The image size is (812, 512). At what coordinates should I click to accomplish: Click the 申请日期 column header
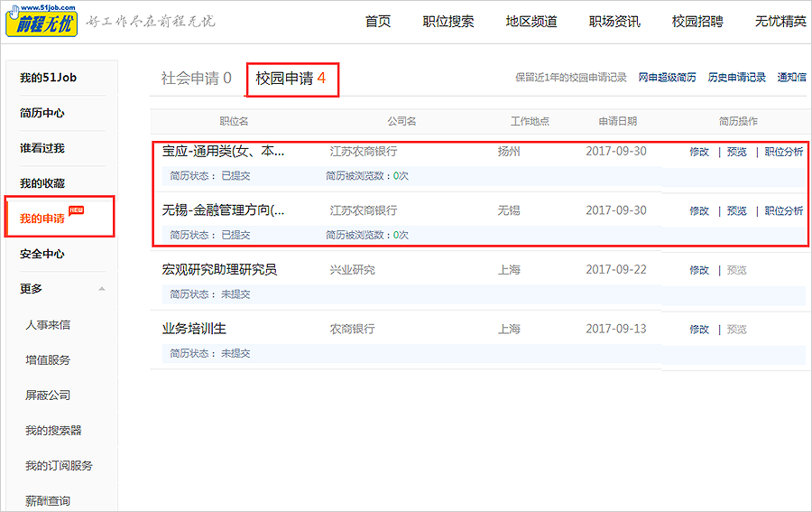click(618, 121)
